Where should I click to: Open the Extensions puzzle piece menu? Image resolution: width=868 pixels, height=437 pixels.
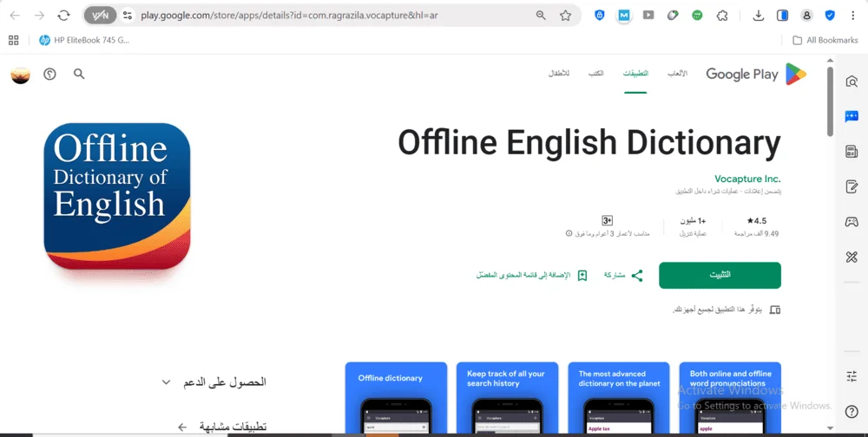click(x=722, y=16)
